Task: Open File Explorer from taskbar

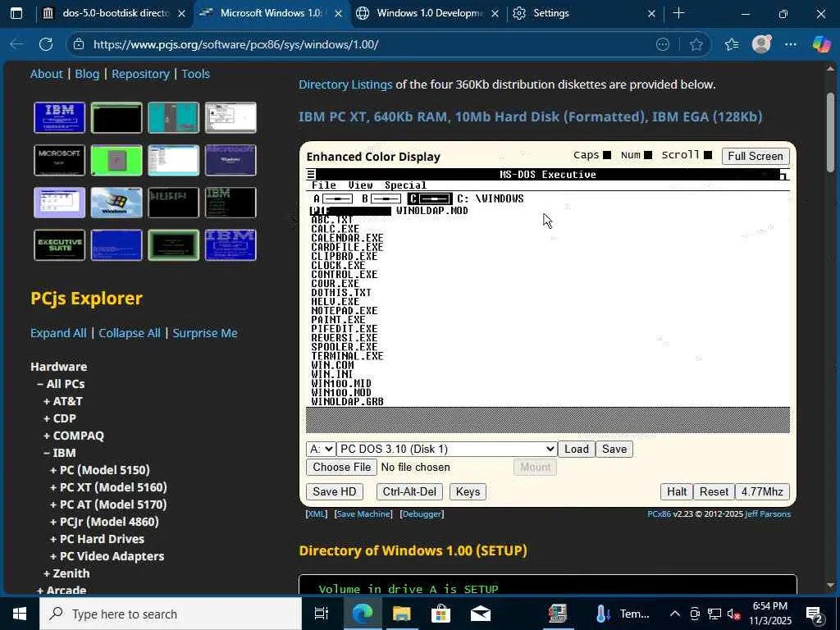Action: pyautogui.click(x=401, y=614)
